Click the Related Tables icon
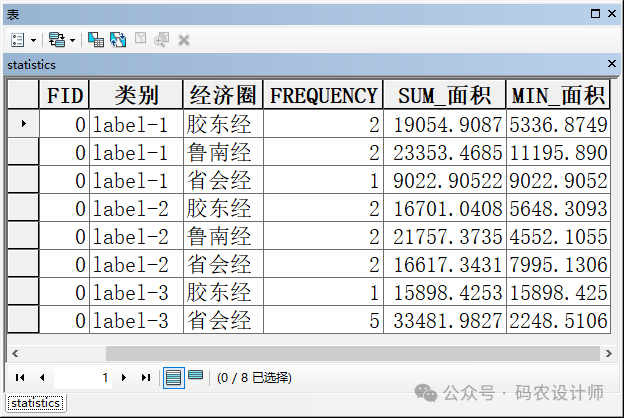Screen dimensions: 624x418 click(x=56, y=40)
